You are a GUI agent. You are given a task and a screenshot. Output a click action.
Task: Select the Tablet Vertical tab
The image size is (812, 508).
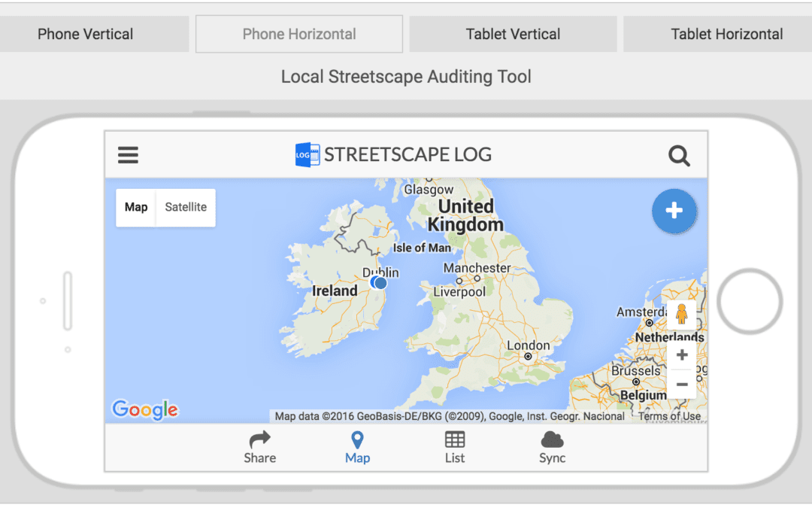513,34
